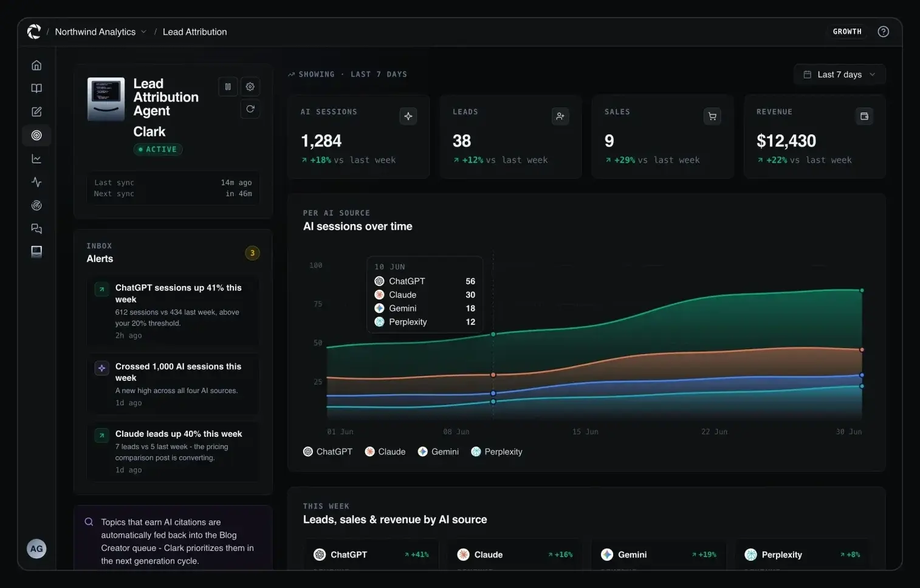Click the GROWTH plan badge
920x588 pixels.
[847, 32]
